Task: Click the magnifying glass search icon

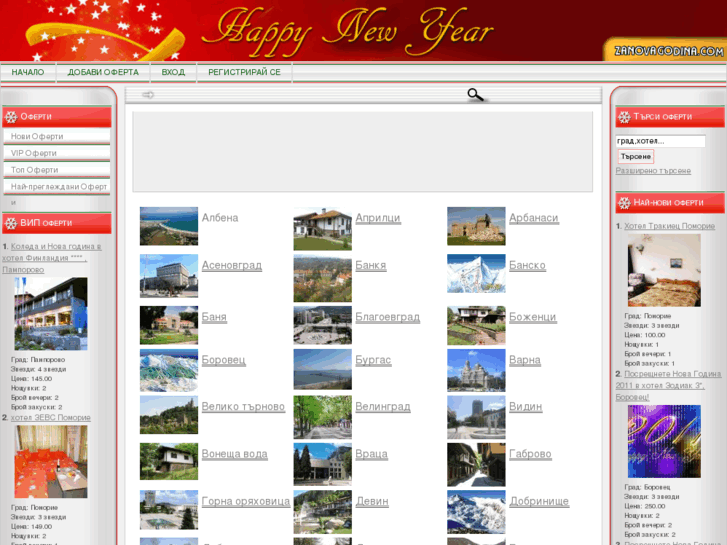Action: (x=476, y=95)
